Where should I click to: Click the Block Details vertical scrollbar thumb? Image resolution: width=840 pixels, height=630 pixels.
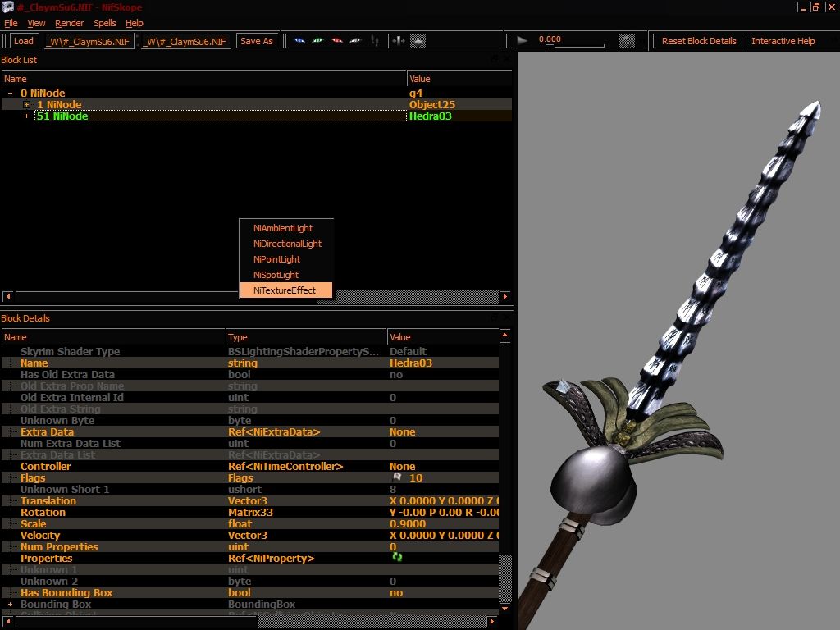pos(504,449)
